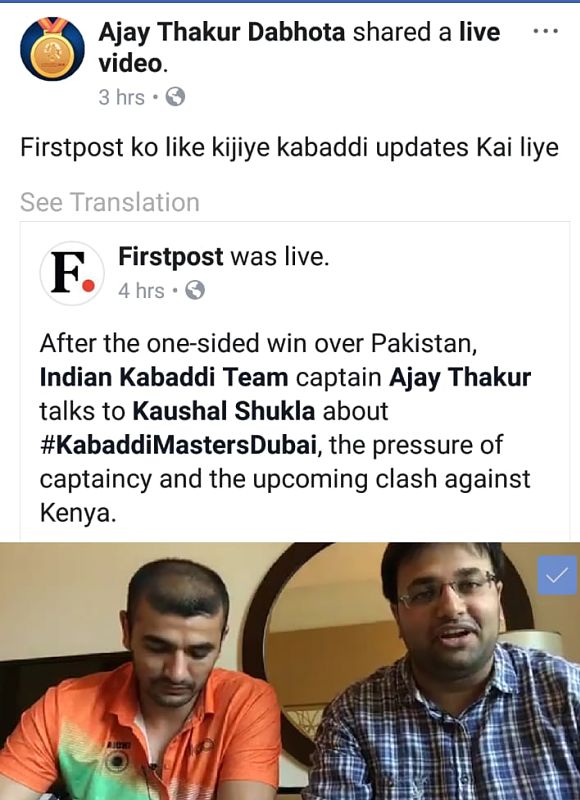Click the globe privacy icon beside 3 hrs

pos(175,96)
